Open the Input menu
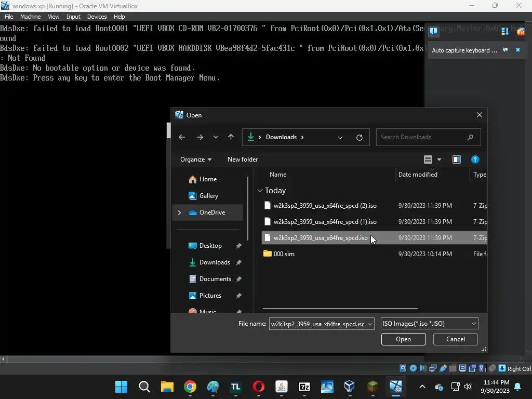532x399 pixels. tap(73, 17)
